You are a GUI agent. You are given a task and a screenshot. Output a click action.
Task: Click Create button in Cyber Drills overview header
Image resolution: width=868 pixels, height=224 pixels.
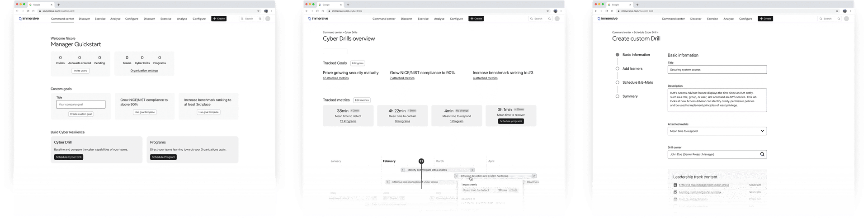[x=476, y=19]
